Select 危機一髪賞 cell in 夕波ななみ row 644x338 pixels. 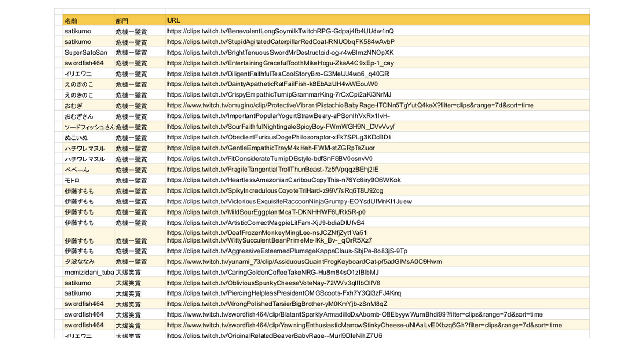coord(140,262)
